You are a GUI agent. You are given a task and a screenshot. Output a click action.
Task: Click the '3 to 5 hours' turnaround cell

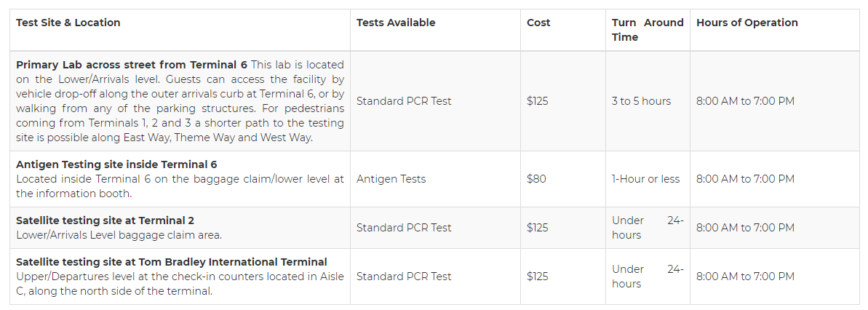641,100
